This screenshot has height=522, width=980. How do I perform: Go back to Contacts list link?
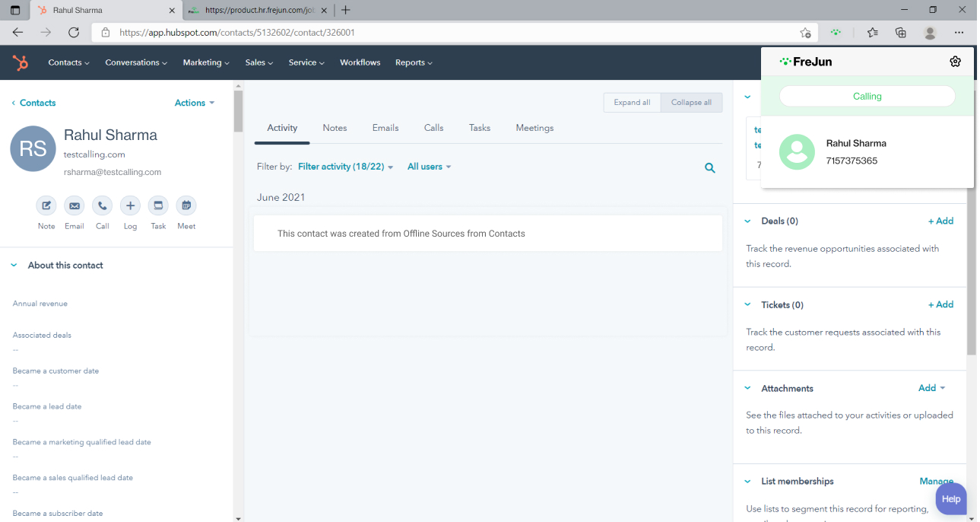click(33, 103)
